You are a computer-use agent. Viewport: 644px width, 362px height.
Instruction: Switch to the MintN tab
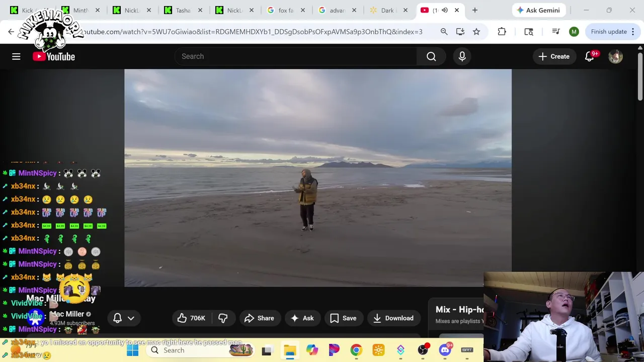click(x=80, y=10)
